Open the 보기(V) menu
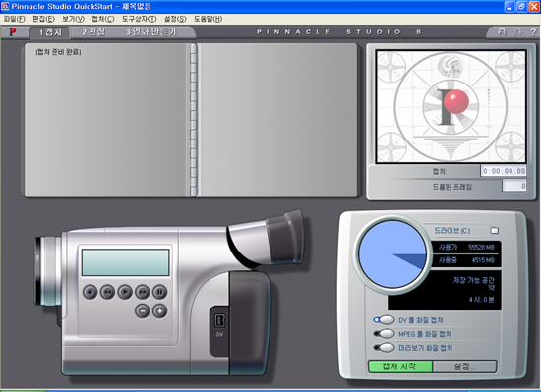 tap(73, 19)
